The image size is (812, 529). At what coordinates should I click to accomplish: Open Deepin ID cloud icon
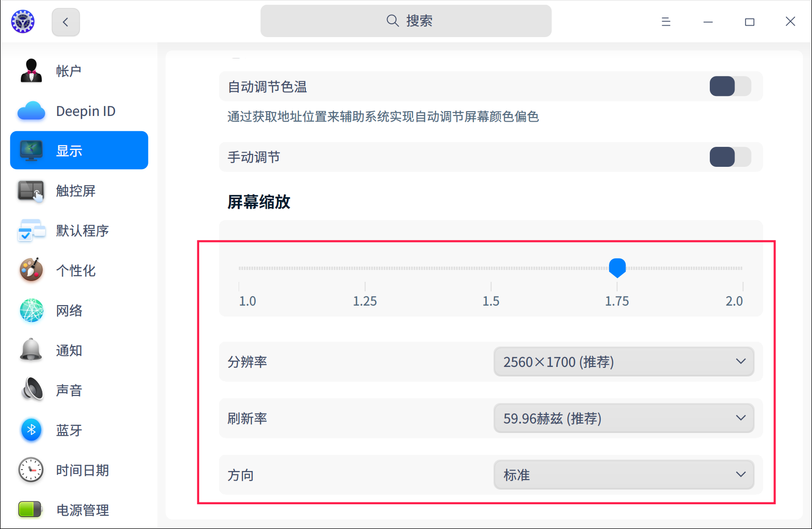coord(31,111)
